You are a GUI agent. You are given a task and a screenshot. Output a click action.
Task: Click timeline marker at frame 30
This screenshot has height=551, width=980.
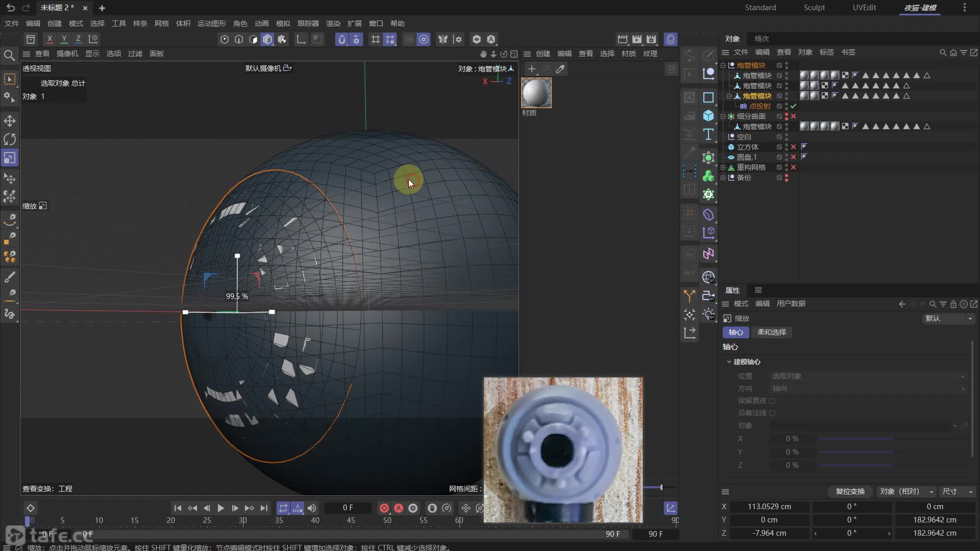(243, 520)
